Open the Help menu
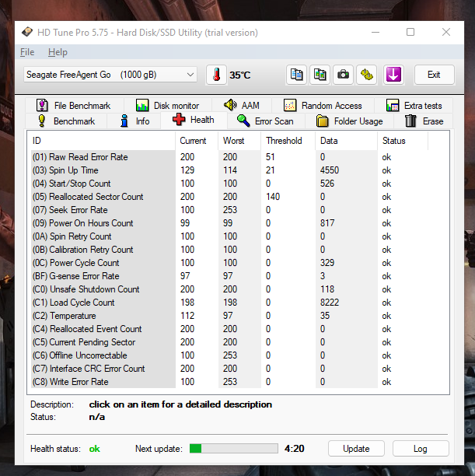The image size is (475, 476). pyautogui.click(x=58, y=52)
